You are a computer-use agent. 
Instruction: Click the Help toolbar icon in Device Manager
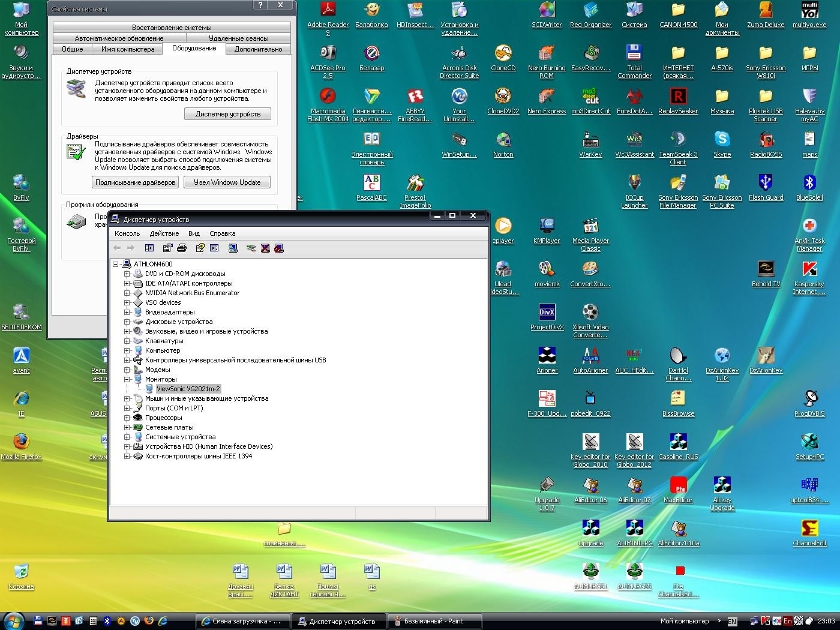[x=200, y=248]
